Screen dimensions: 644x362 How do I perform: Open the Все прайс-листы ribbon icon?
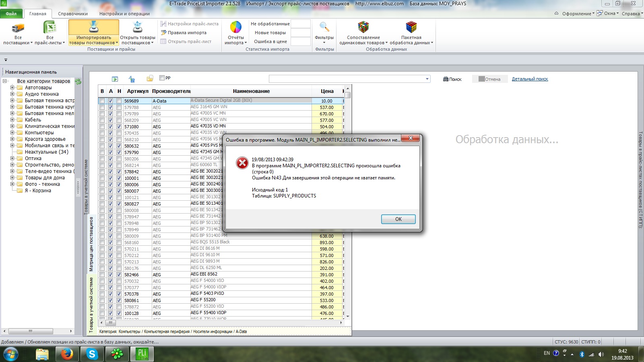pyautogui.click(x=50, y=28)
